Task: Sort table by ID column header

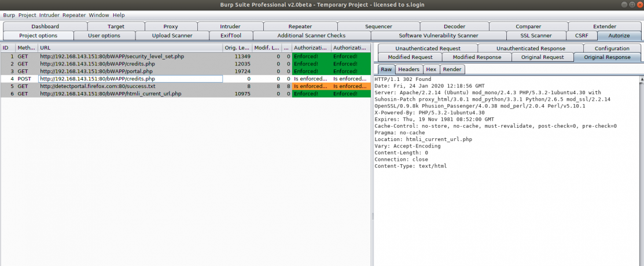Action: [8, 48]
